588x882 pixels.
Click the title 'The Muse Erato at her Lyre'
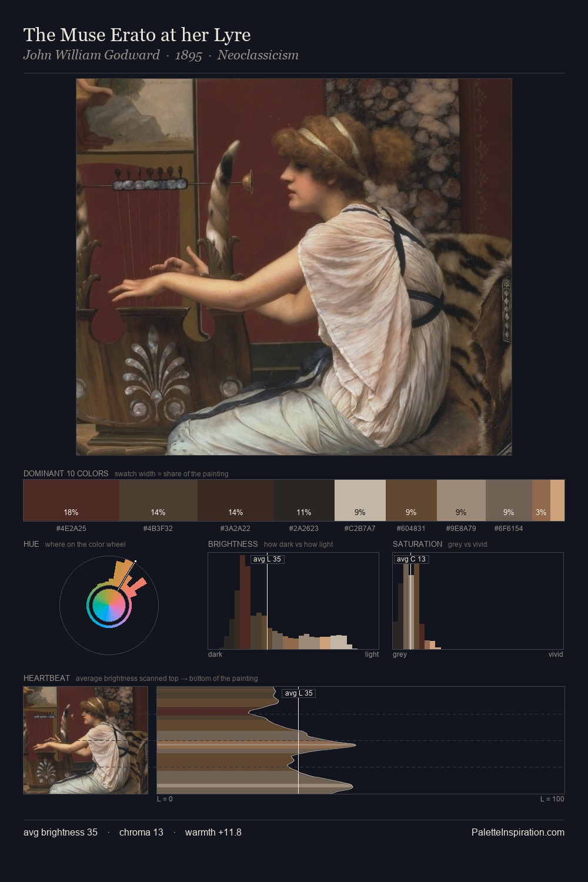coord(137,35)
